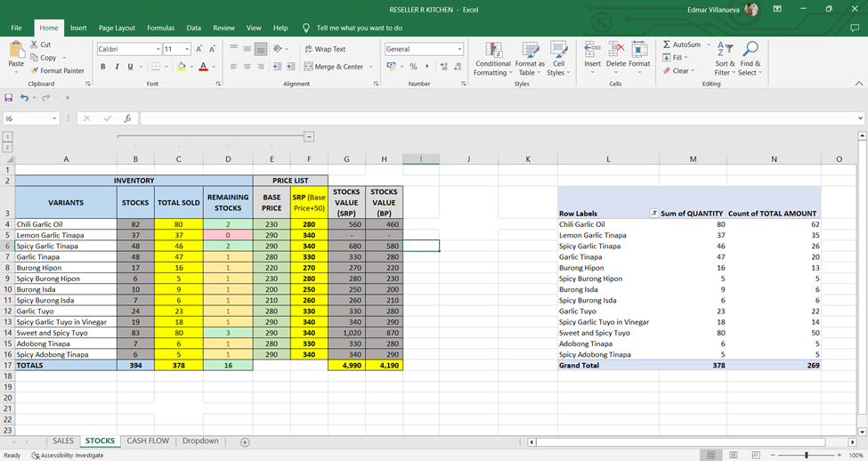868x461 pixels.
Task: Undo the last action
Action: (x=24, y=97)
